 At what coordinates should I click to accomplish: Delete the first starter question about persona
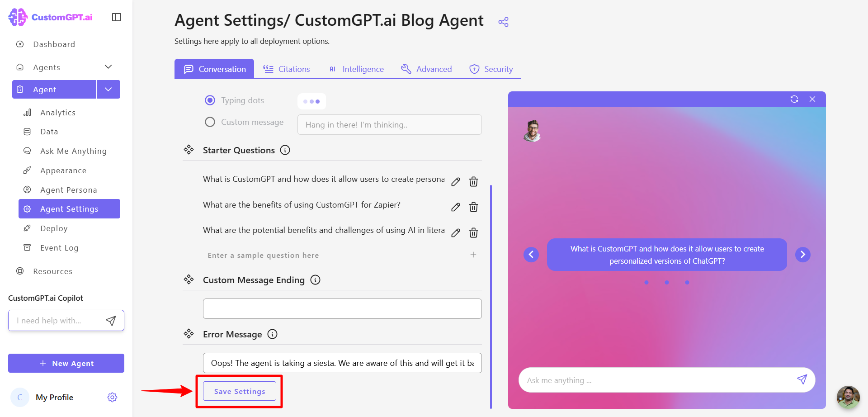(473, 182)
